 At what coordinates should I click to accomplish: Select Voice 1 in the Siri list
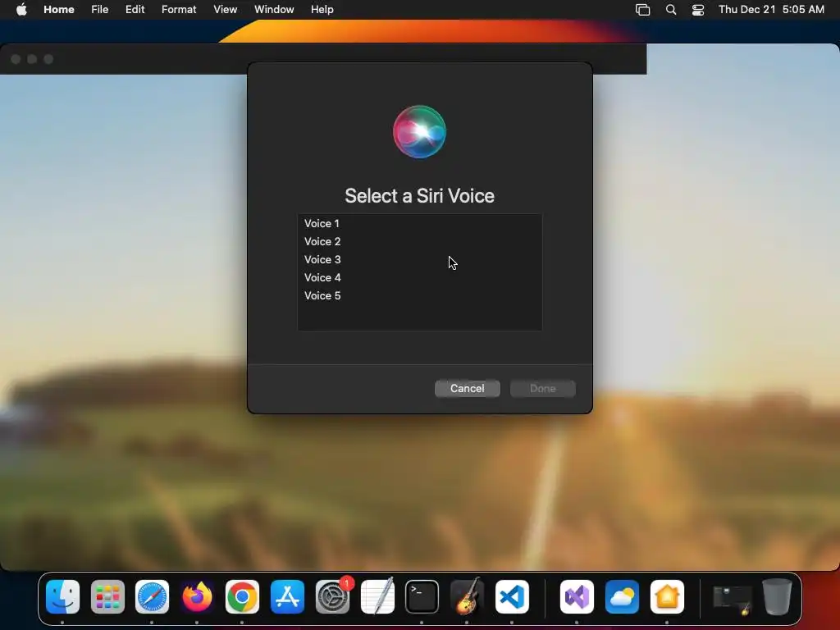[419, 223]
